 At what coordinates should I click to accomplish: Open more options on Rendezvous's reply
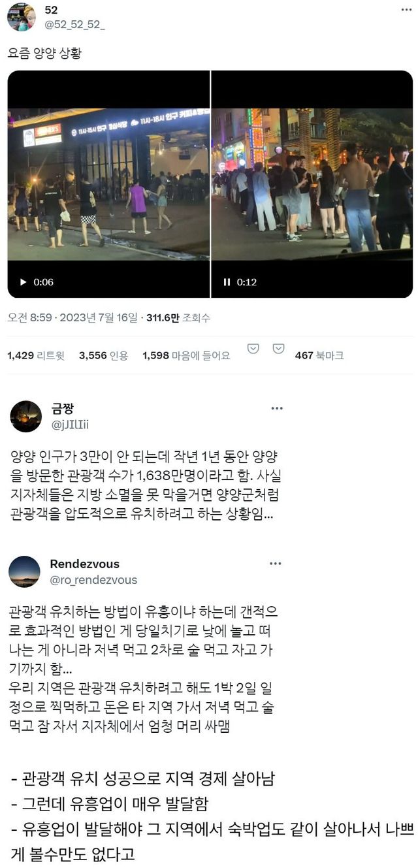coord(277,564)
